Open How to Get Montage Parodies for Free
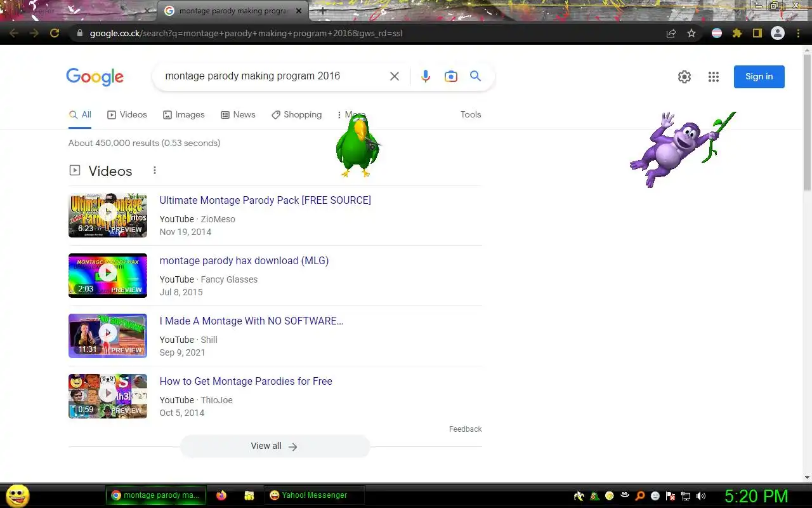 tap(246, 381)
